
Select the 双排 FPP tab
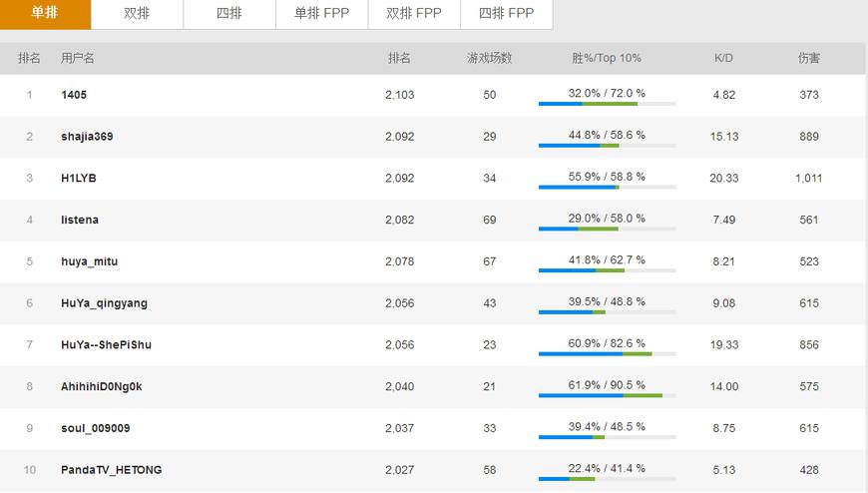pyautogui.click(x=414, y=13)
